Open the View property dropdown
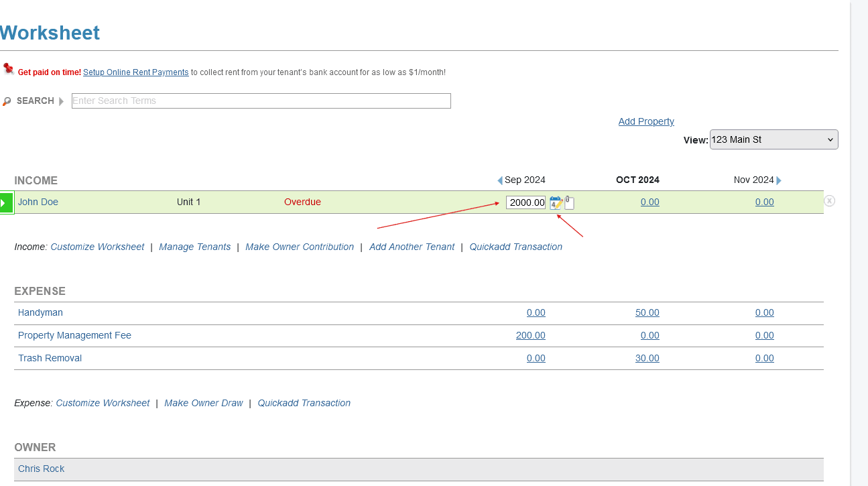The height and width of the screenshot is (486, 868). pyautogui.click(x=773, y=139)
